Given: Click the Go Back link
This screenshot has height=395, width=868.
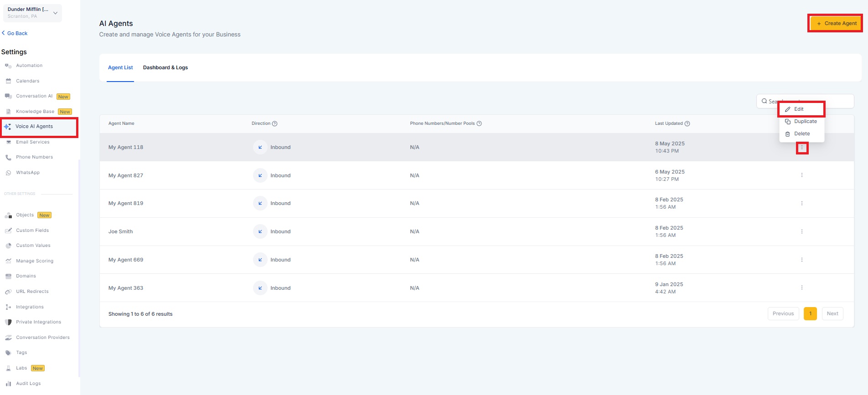Looking at the screenshot, I should point(15,33).
